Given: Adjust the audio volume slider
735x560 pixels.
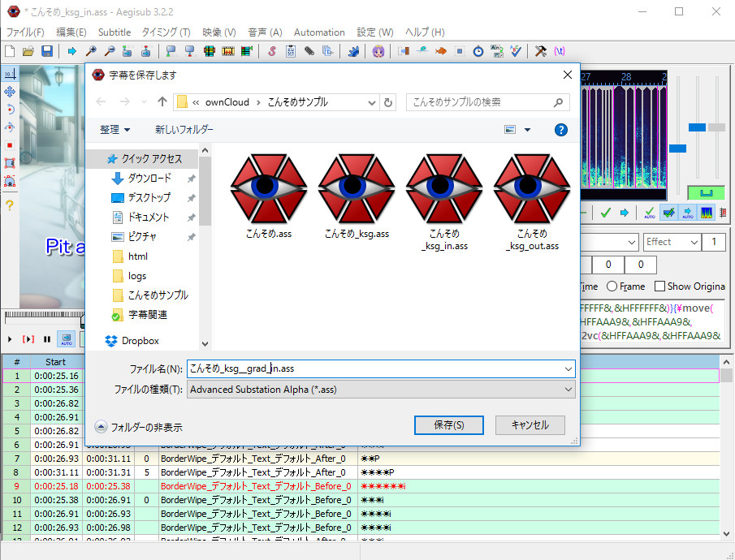Looking at the screenshot, I should point(716,127).
